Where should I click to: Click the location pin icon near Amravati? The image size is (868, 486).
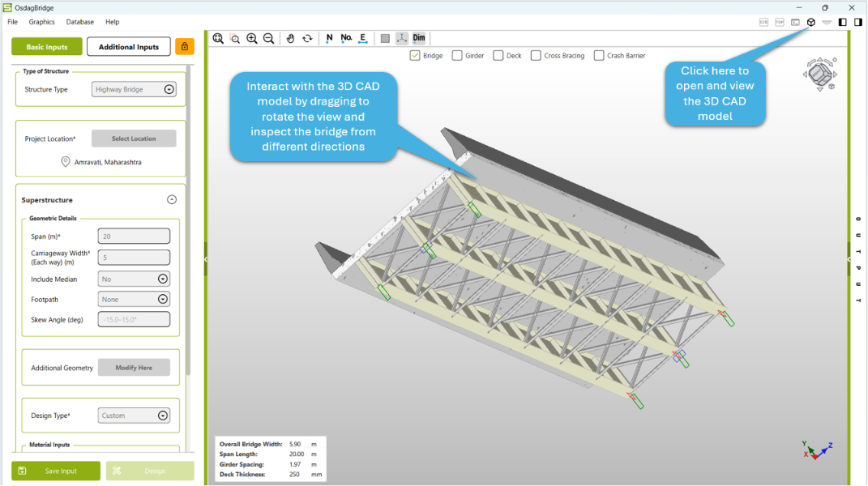coord(66,162)
